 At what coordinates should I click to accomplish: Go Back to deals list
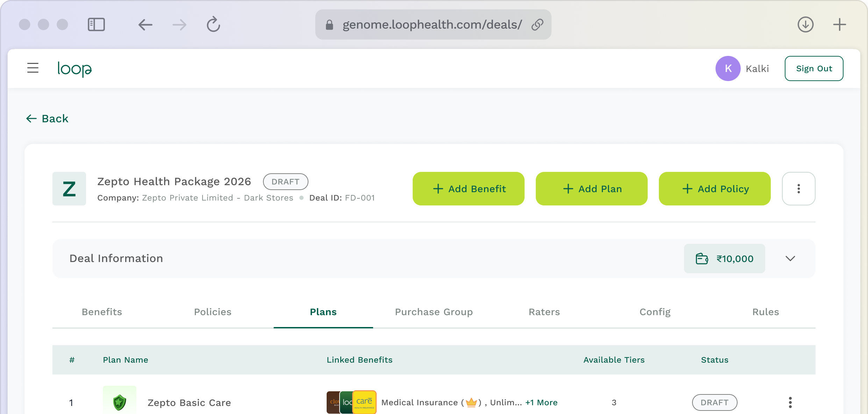(x=47, y=118)
